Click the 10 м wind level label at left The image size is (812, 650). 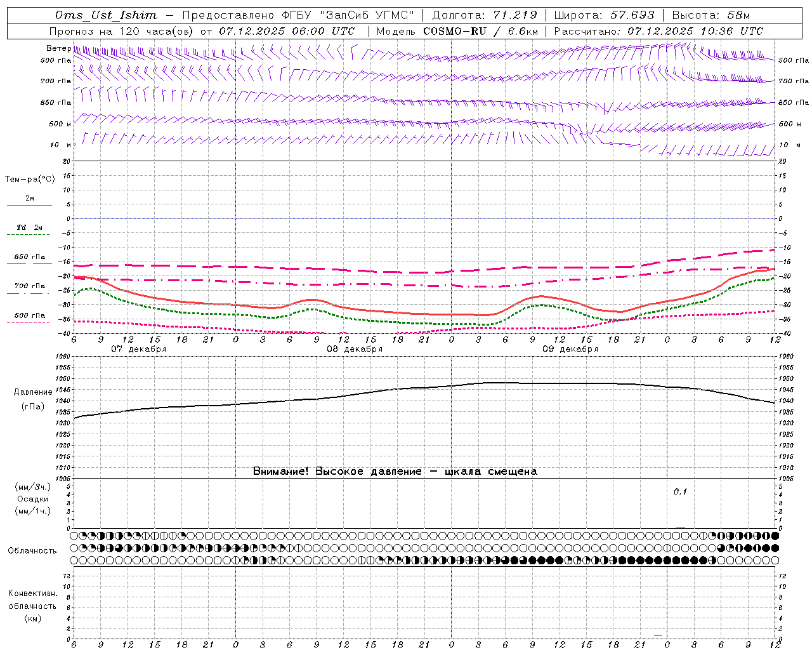click(x=61, y=145)
